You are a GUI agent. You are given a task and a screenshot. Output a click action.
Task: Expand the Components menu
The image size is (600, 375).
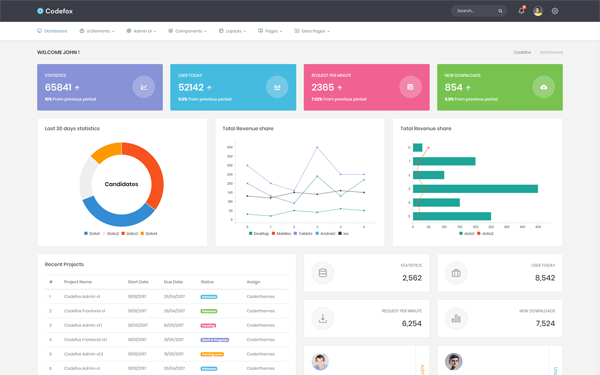click(188, 31)
